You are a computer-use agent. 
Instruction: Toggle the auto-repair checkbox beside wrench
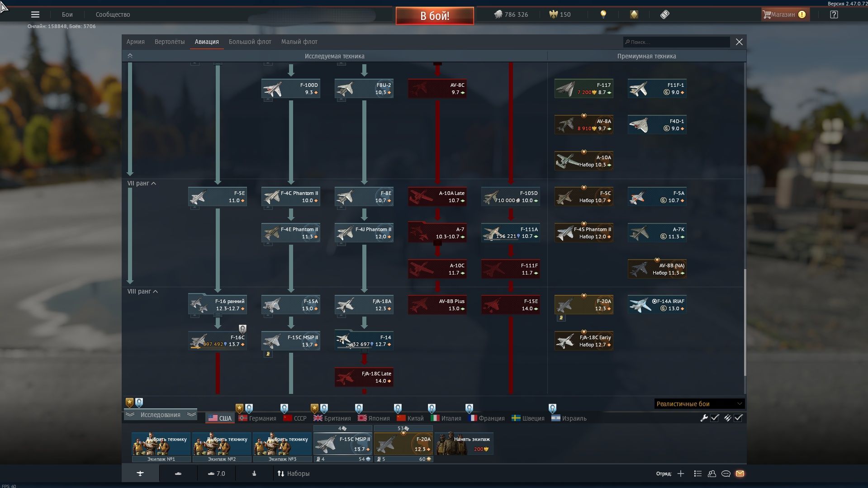pyautogui.click(x=715, y=418)
